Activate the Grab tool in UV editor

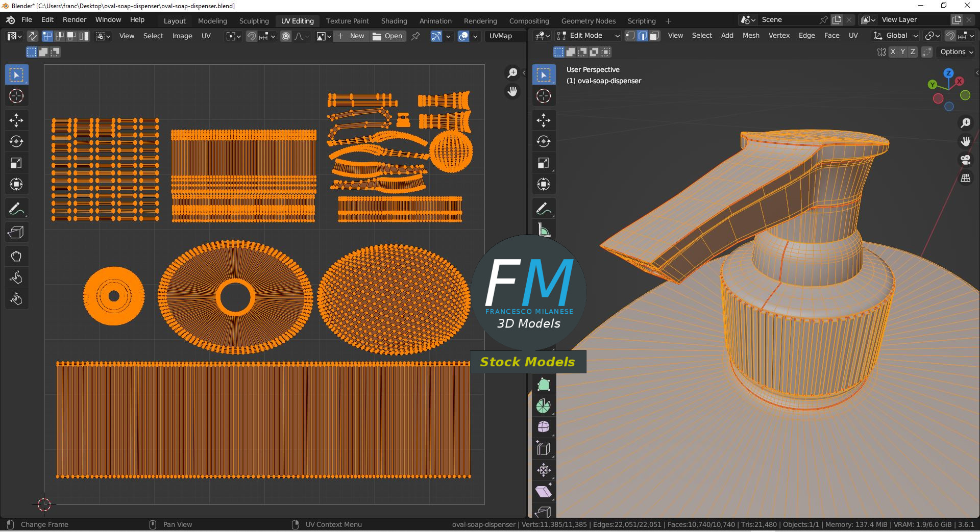click(16, 256)
